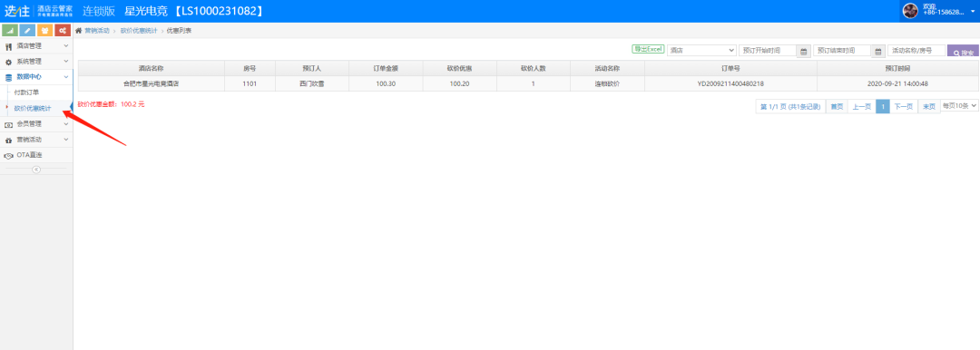
Task: Focus the 预订开始时间 input field
Action: coord(768,51)
